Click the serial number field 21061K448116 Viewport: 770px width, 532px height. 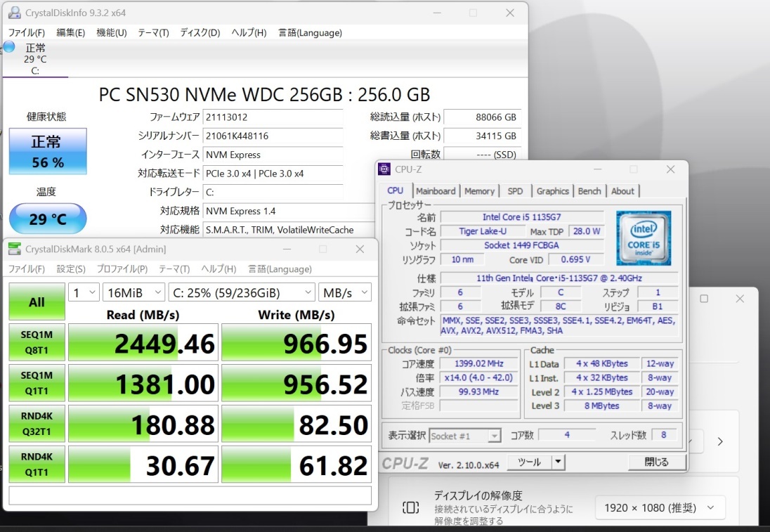coord(273,136)
